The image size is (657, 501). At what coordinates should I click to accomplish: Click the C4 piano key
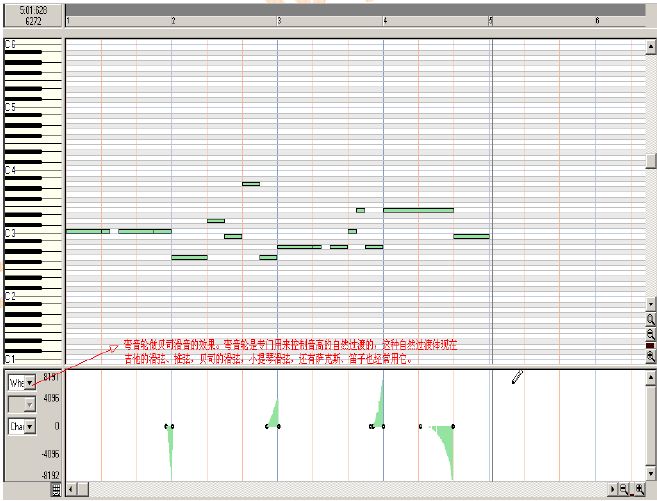tap(33, 170)
